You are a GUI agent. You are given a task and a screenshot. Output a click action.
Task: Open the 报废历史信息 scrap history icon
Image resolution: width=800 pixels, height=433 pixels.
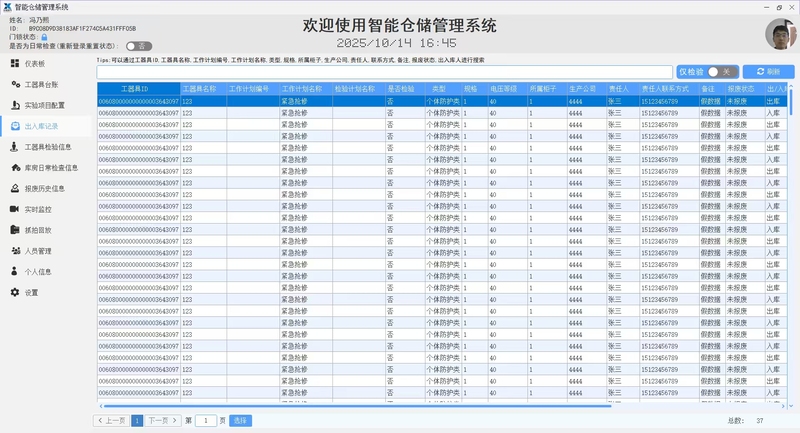pyautogui.click(x=15, y=188)
